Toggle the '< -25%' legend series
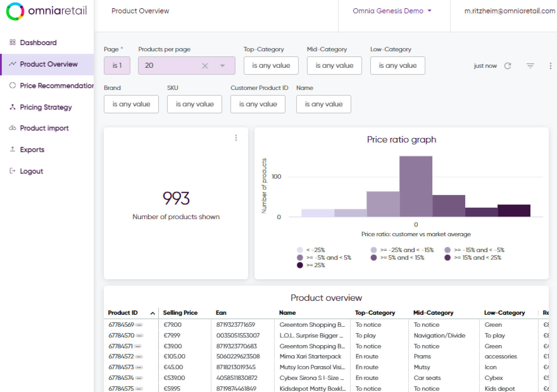 pos(311,250)
